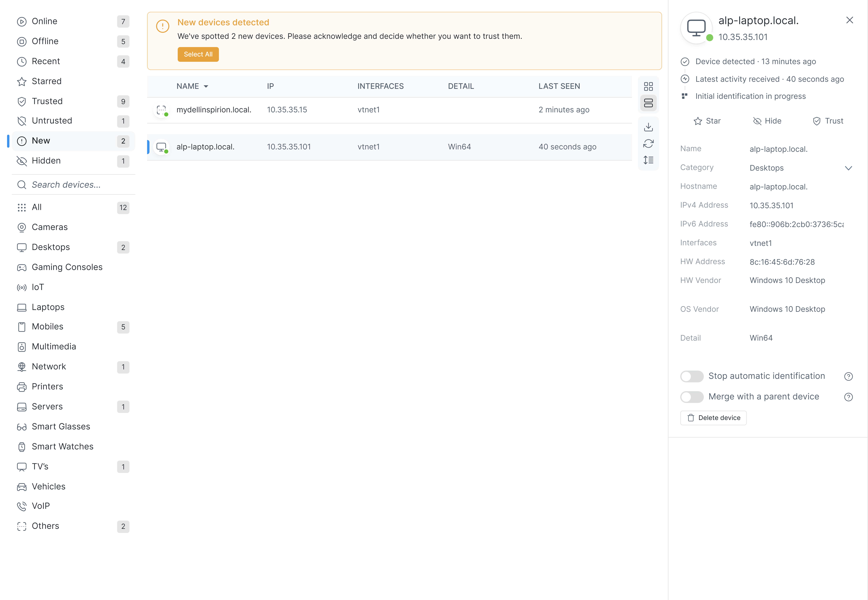Switch to grid view layout icon
This screenshot has width=868, height=600.
pyautogui.click(x=648, y=86)
